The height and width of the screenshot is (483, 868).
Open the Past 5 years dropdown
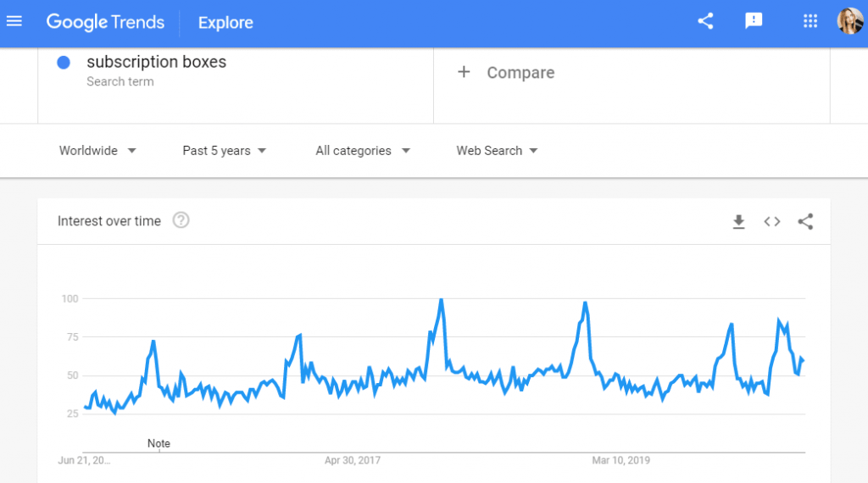click(x=224, y=151)
